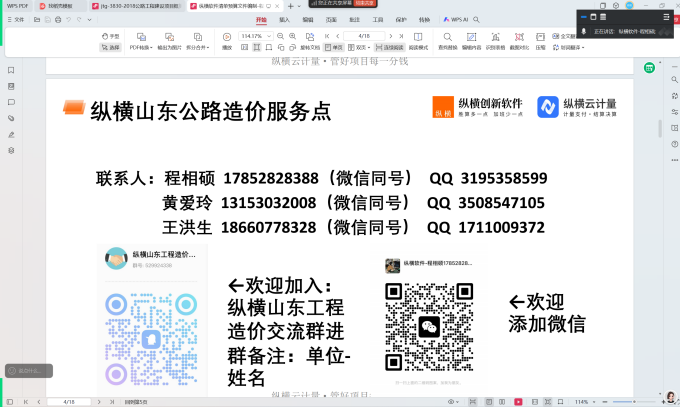Viewport: 680px width, 407px height.
Task: Switch to the 开始 (Home) ribbon tab
Action: tap(261, 20)
